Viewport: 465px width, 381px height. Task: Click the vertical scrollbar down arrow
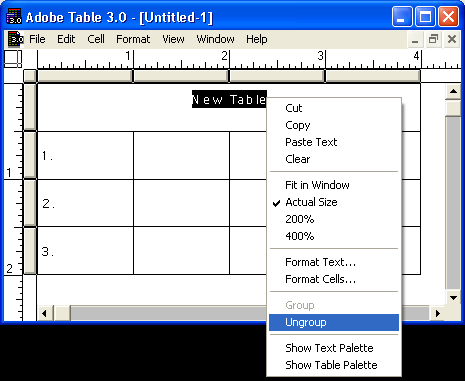453,298
